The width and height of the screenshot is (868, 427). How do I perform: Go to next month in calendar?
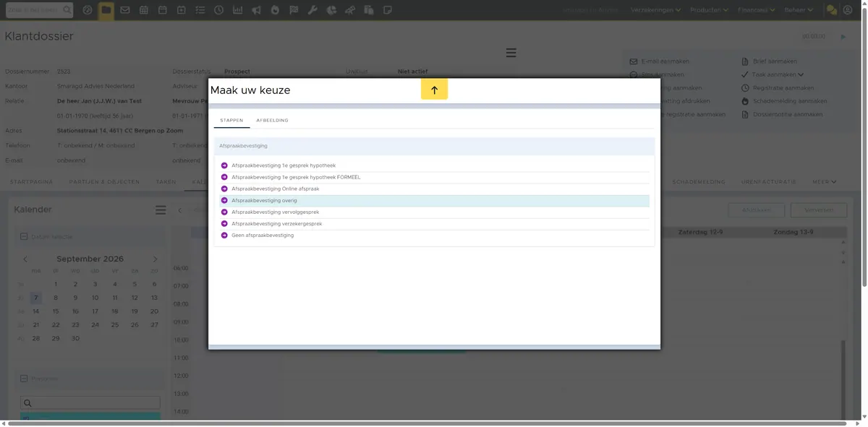click(155, 259)
